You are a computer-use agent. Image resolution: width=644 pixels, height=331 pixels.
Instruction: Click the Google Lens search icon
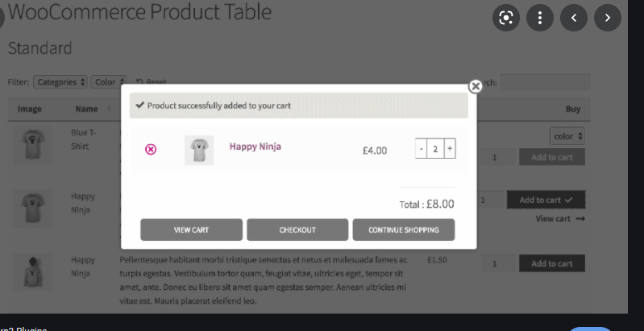[506, 18]
